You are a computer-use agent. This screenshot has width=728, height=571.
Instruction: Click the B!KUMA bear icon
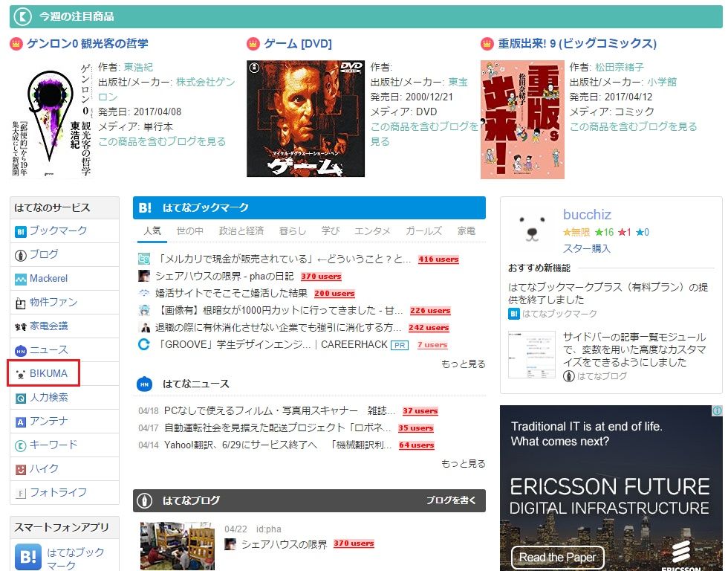click(21, 374)
